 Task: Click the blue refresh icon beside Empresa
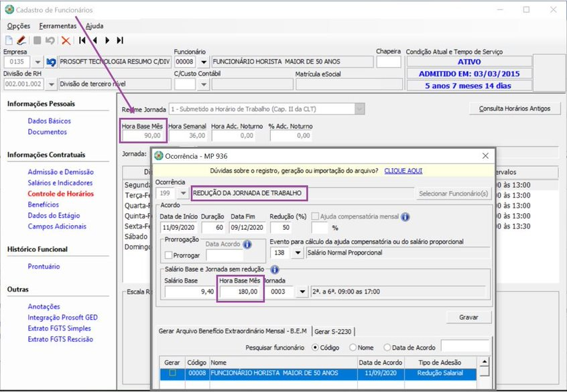50,62
